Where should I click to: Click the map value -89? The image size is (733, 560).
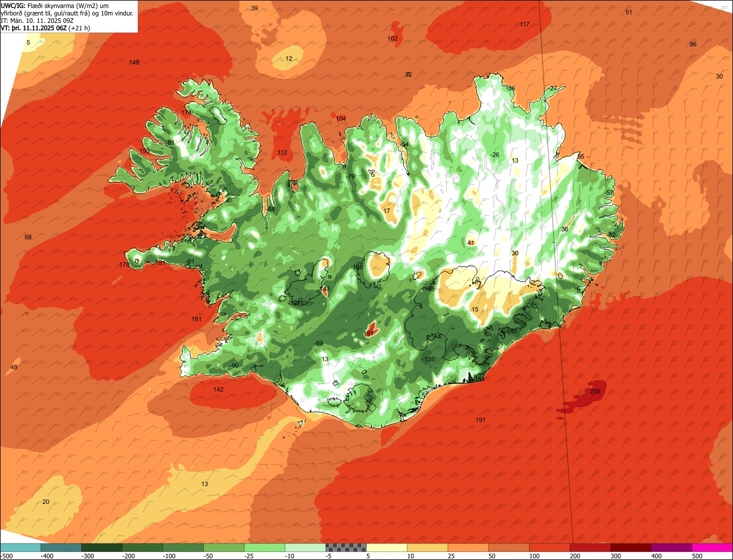tap(318, 343)
